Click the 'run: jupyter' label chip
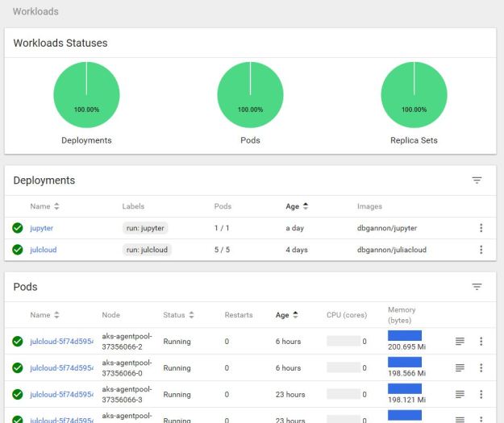The width and height of the screenshot is (504, 423). click(x=144, y=228)
